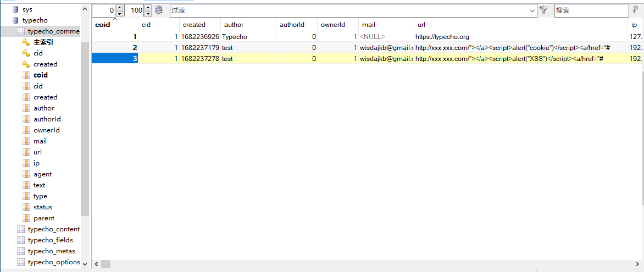Viewport: 644px width, 272px height.
Task: Click the column icon beside author
Action: coord(26,108)
